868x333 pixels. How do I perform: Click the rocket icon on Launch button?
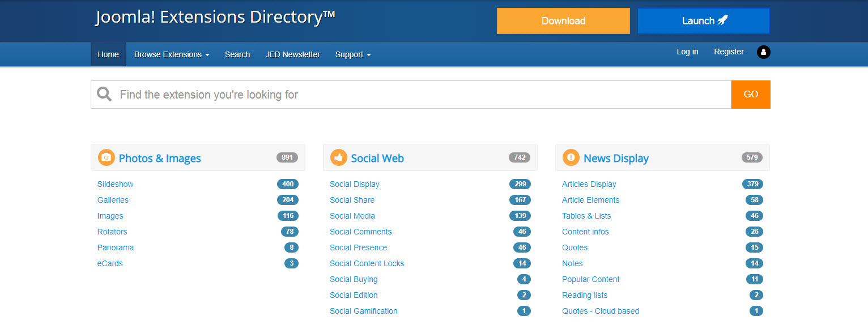[x=722, y=20]
